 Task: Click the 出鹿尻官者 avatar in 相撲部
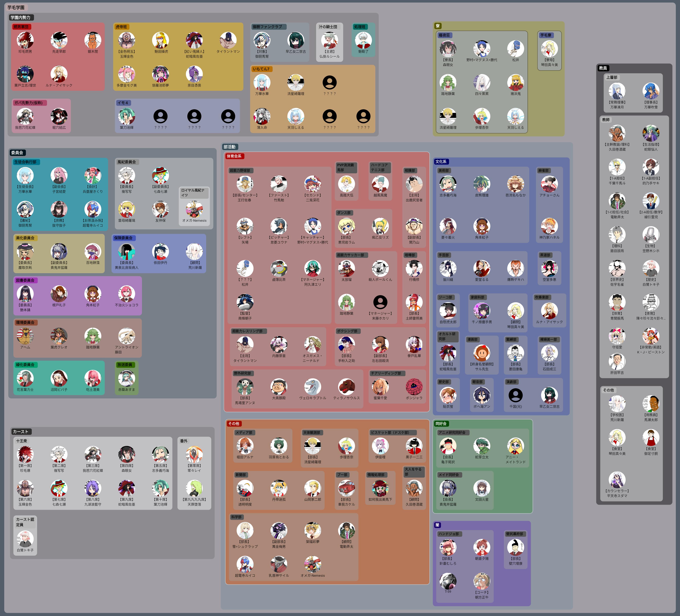[414, 184]
